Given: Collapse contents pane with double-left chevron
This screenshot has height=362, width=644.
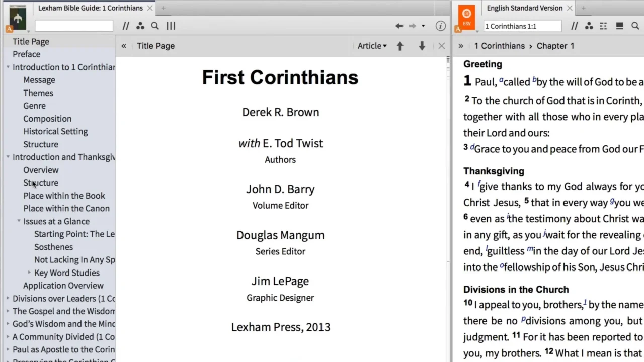Looking at the screenshot, I should click(x=124, y=46).
